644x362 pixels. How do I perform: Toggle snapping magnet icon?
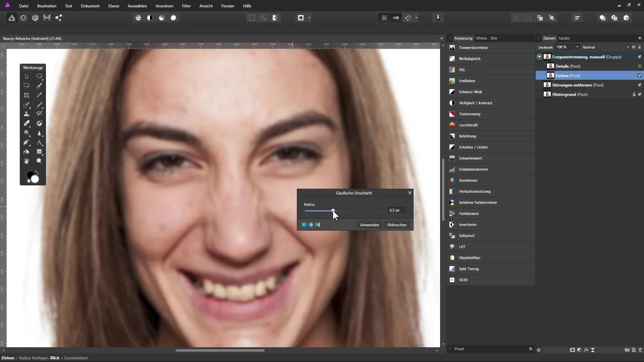coord(408,18)
